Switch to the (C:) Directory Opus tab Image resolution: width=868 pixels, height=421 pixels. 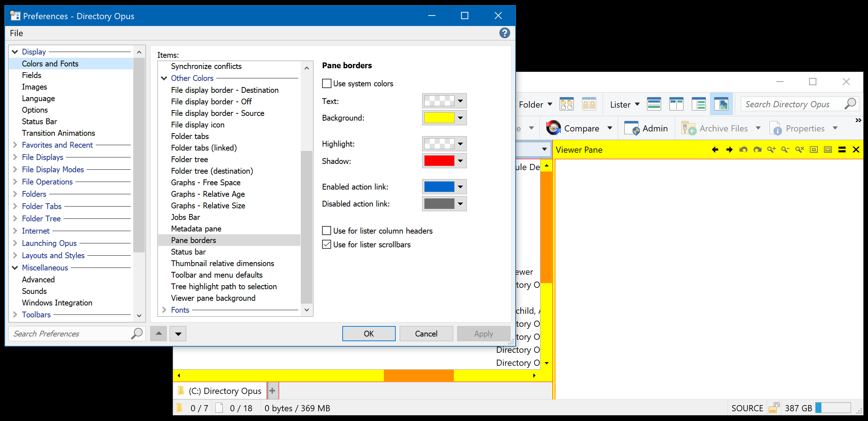tap(225, 390)
